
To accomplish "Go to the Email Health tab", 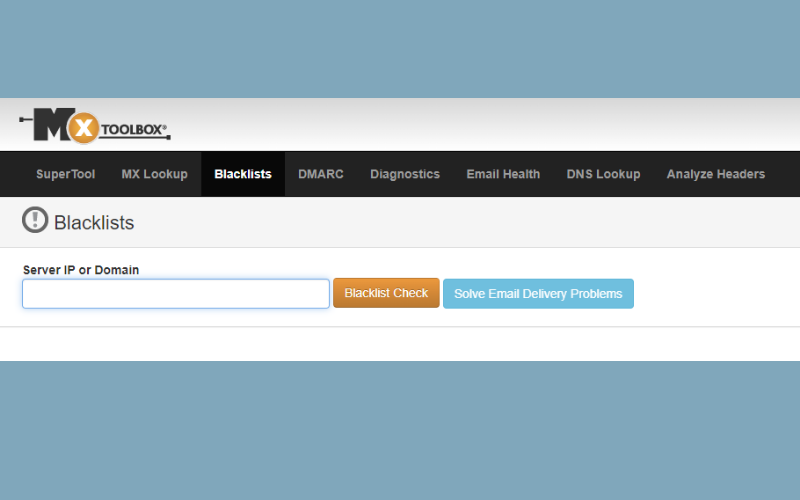I will click(503, 174).
